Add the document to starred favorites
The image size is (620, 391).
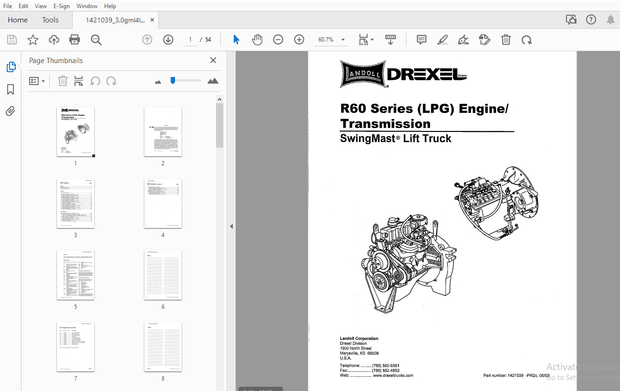[x=33, y=40]
